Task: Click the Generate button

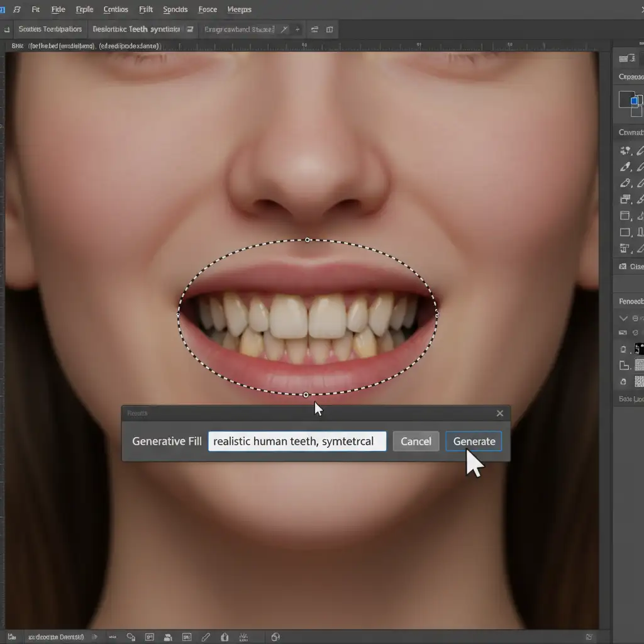Action: click(x=474, y=441)
